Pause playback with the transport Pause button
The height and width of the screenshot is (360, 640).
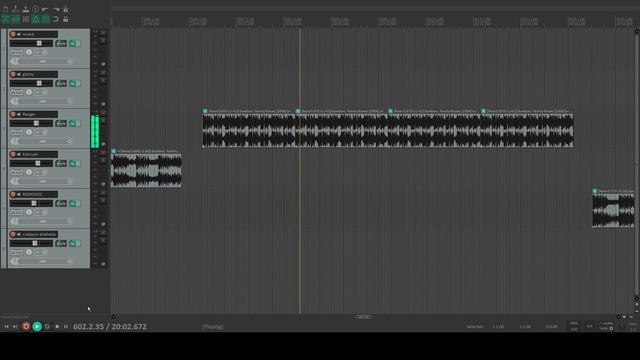click(x=66, y=327)
